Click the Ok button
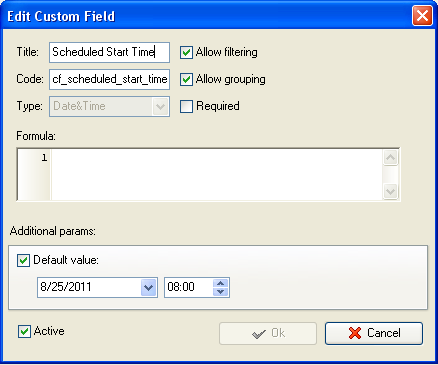This screenshot has width=438, height=365. coord(268,333)
